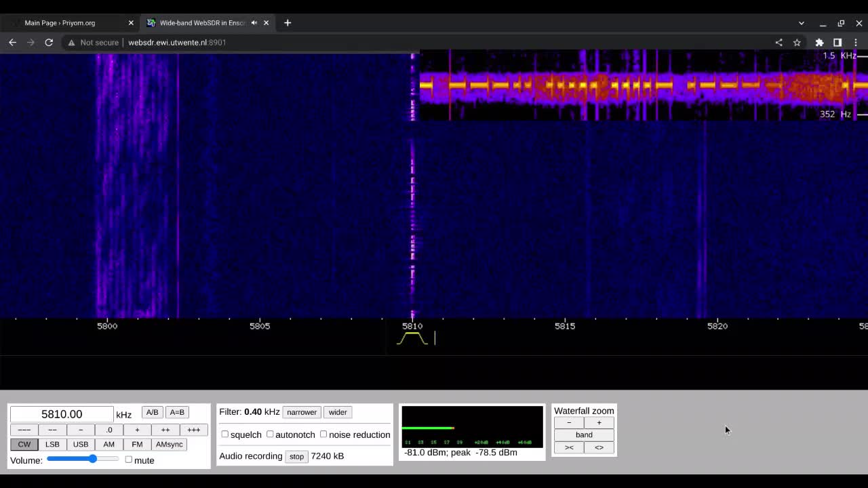Click the Not secure warning icon
The height and width of the screenshot is (488, 868).
pos(71,42)
